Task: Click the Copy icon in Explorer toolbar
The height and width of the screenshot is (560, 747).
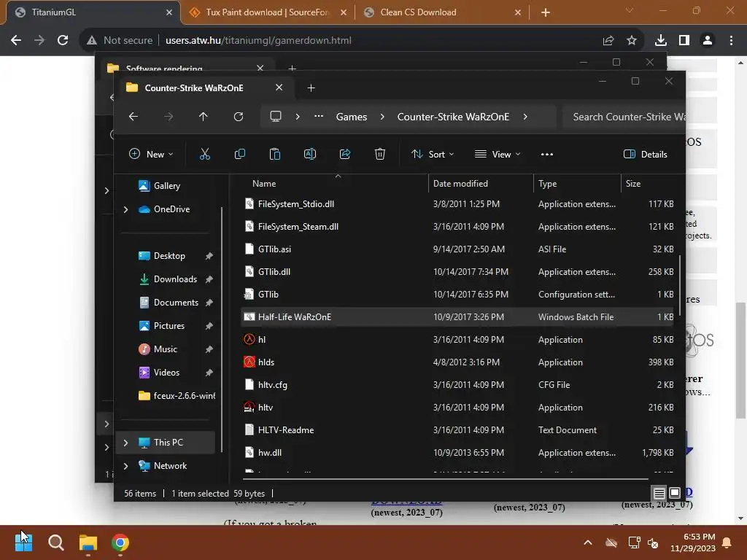Action: 239,154
